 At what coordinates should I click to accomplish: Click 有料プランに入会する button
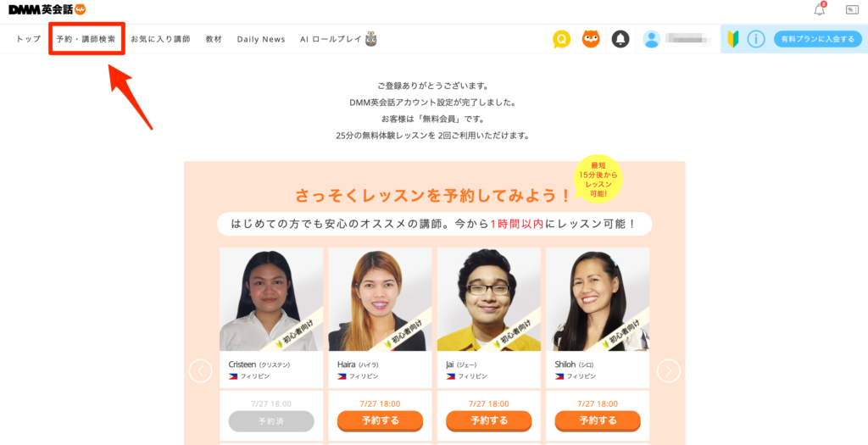[x=818, y=39]
